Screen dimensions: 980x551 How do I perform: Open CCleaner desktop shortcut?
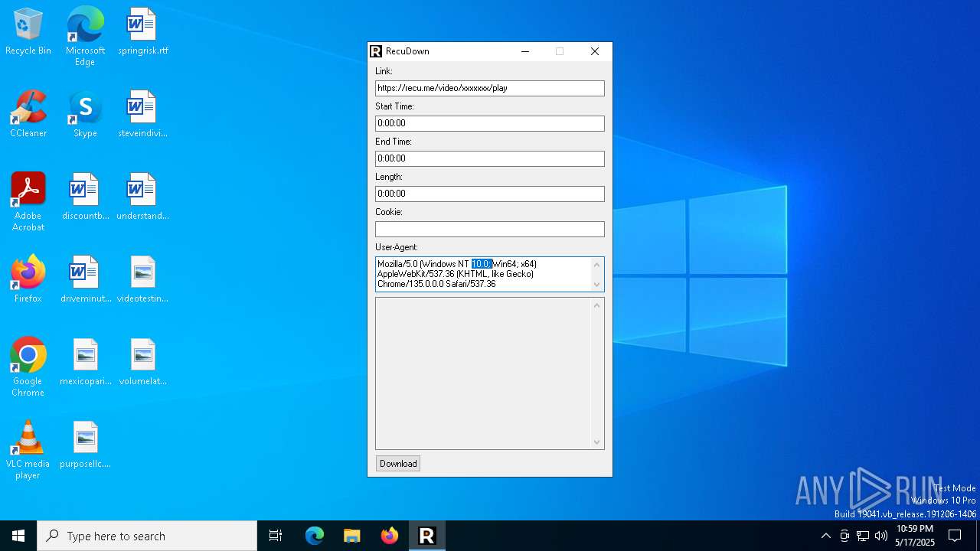28,115
